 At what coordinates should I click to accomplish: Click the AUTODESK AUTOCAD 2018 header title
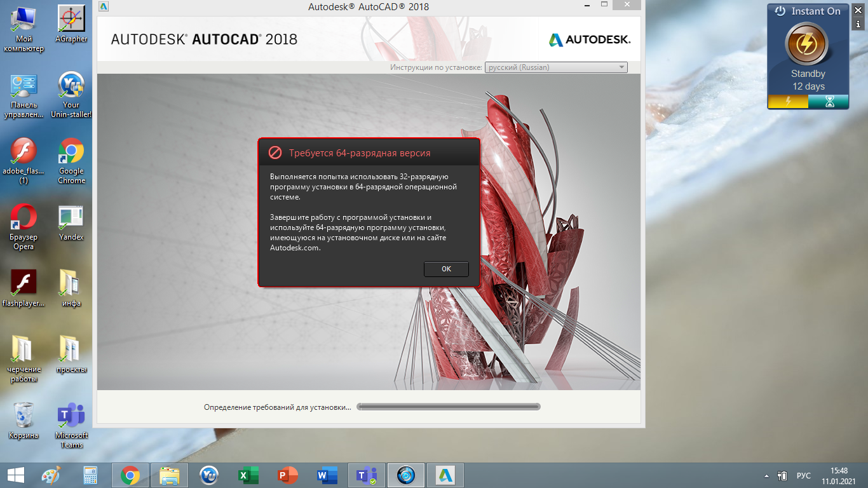(204, 39)
